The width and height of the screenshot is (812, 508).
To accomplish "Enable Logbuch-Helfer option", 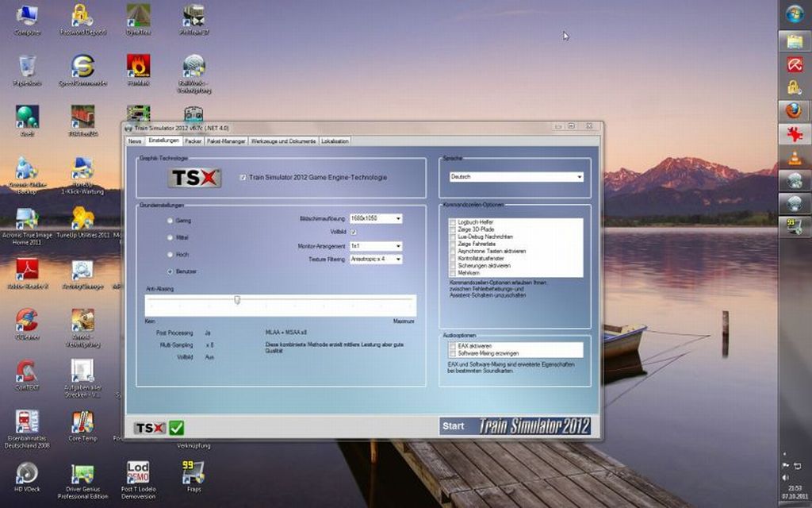I will click(x=453, y=222).
